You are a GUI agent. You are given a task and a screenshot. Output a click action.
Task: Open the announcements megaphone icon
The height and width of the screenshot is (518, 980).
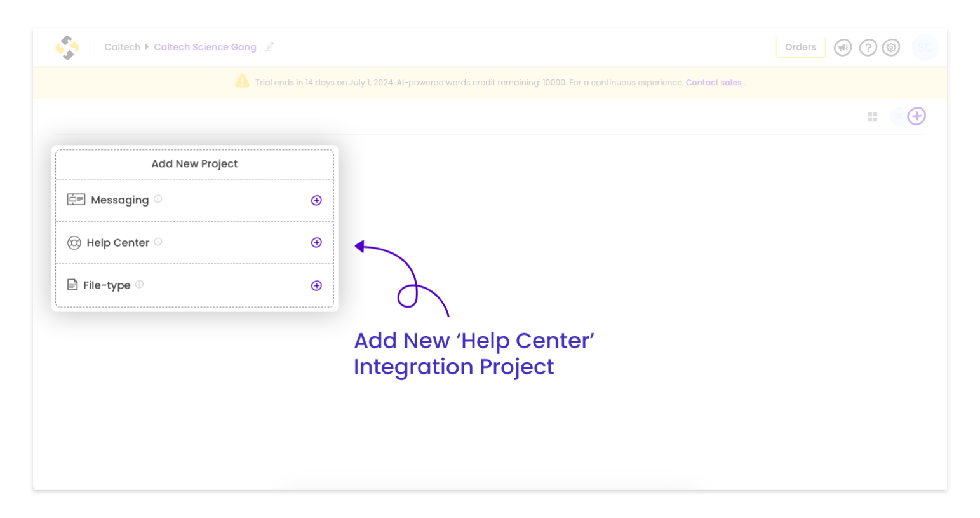[843, 48]
